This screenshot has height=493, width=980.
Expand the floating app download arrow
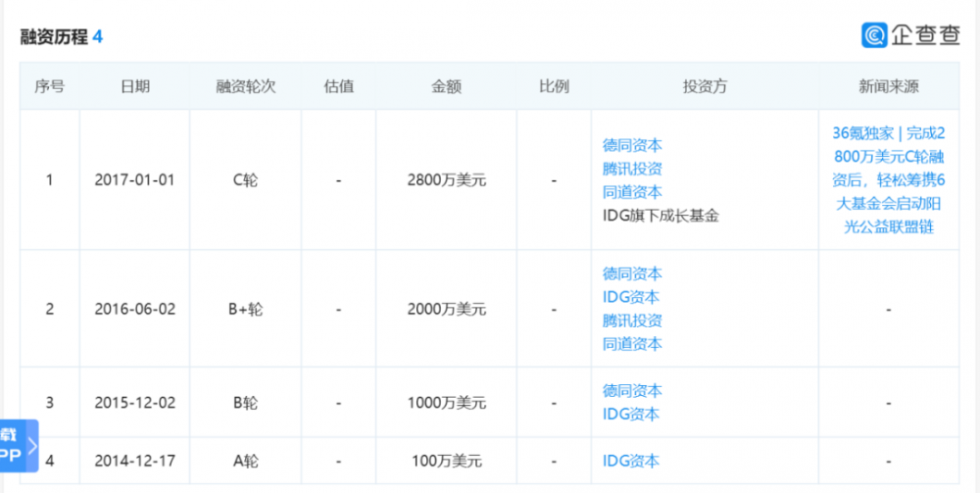pos(31,447)
